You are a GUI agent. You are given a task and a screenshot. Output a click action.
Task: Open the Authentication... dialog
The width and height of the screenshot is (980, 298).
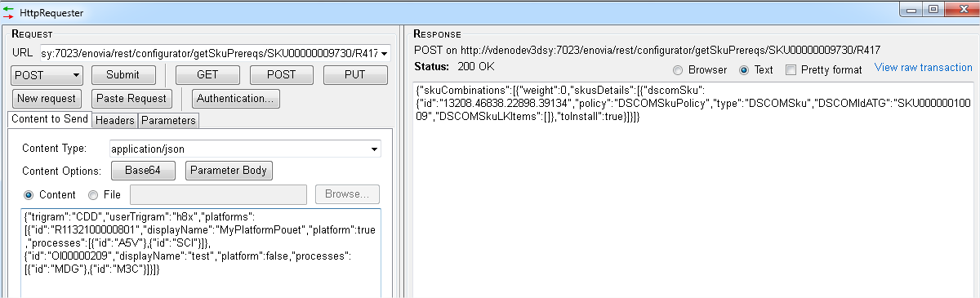237,99
